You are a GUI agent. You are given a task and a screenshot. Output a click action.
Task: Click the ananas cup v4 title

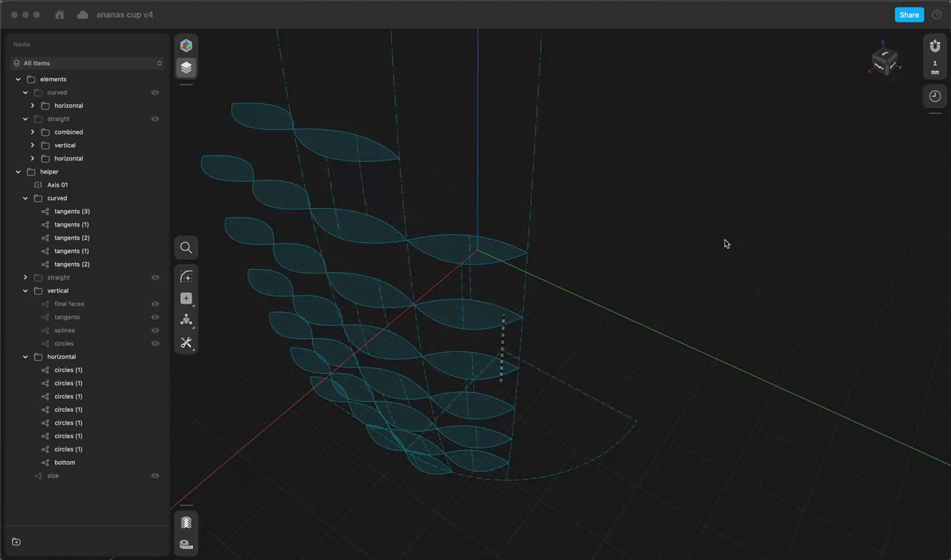tap(125, 15)
